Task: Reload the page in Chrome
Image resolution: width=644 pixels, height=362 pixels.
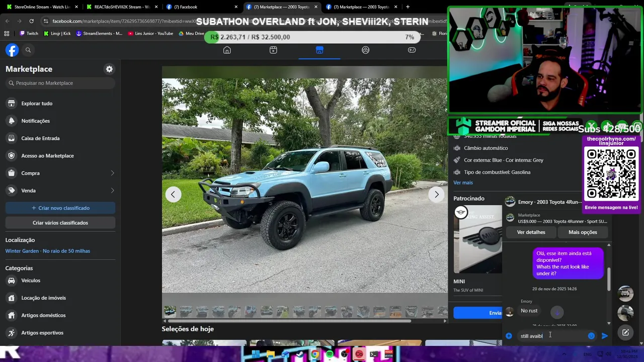Action: point(31,21)
